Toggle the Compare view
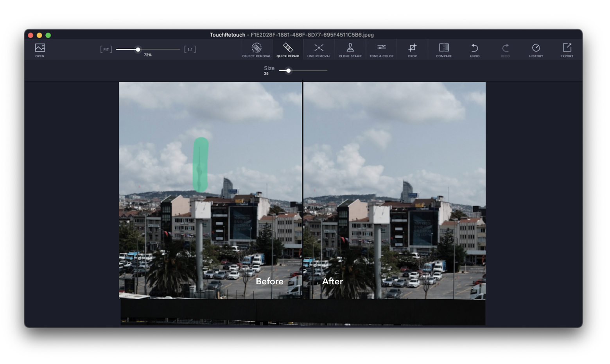This screenshot has height=364, width=610. pos(444,50)
